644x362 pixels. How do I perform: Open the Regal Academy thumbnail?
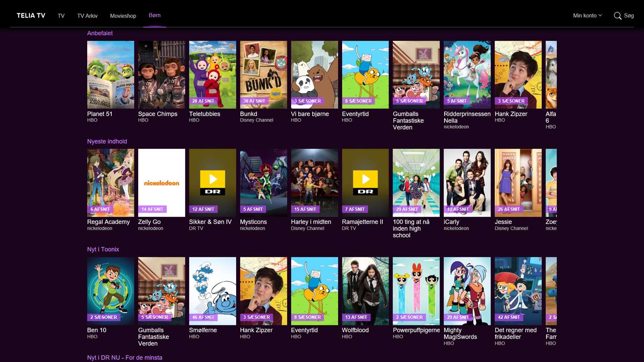[x=110, y=183]
